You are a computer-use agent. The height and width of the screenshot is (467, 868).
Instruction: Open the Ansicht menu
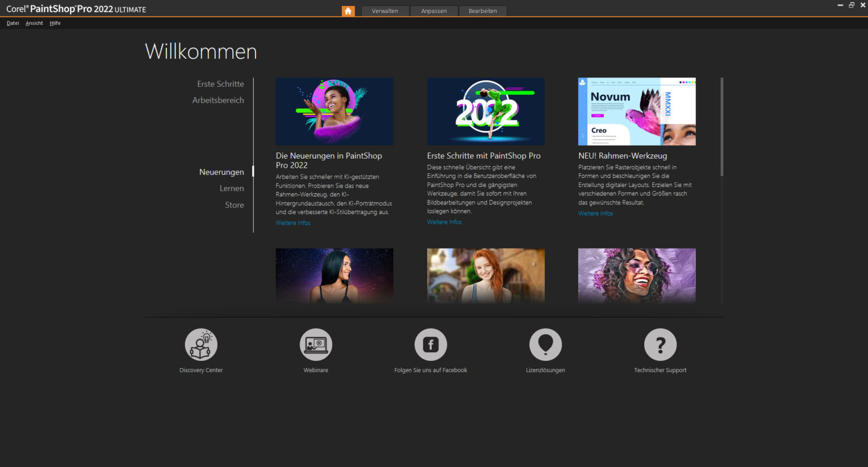pos(34,23)
